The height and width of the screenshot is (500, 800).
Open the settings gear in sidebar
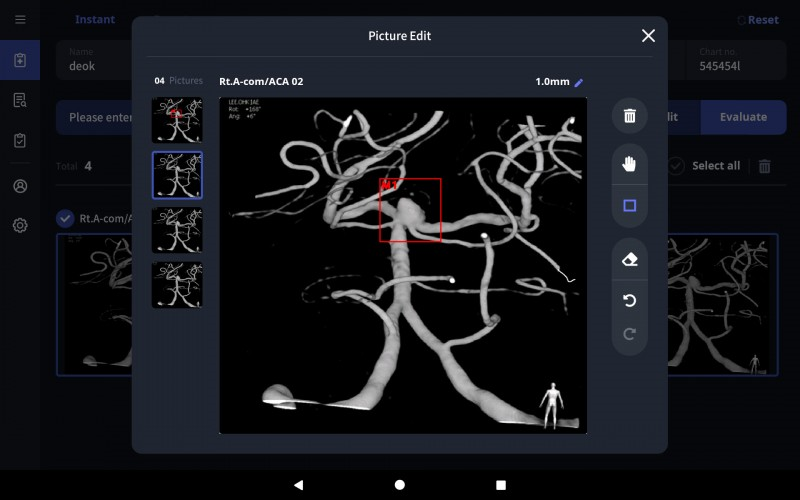(x=20, y=225)
